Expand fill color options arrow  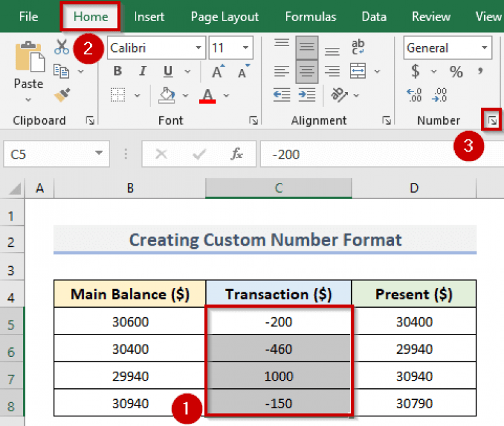click(x=185, y=95)
